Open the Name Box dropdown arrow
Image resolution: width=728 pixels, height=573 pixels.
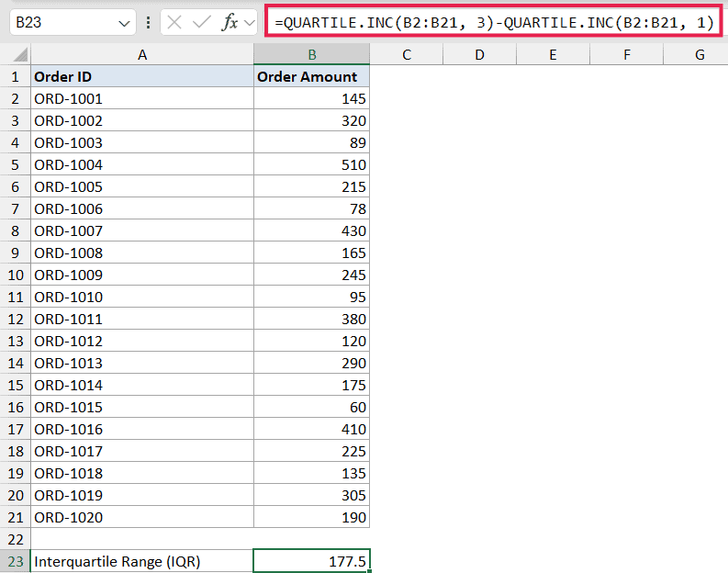coord(124,23)
